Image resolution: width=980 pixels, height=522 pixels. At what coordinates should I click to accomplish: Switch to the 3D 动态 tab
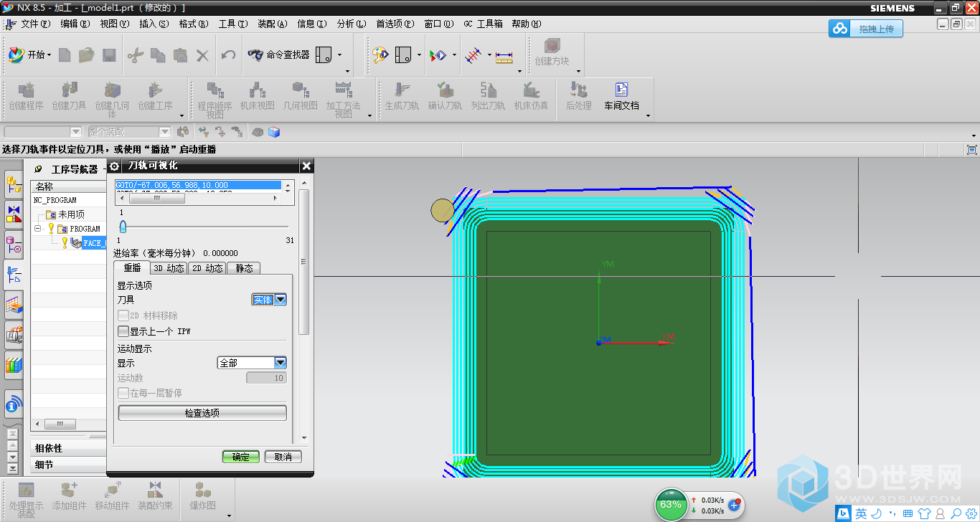(x=169, y=268)
